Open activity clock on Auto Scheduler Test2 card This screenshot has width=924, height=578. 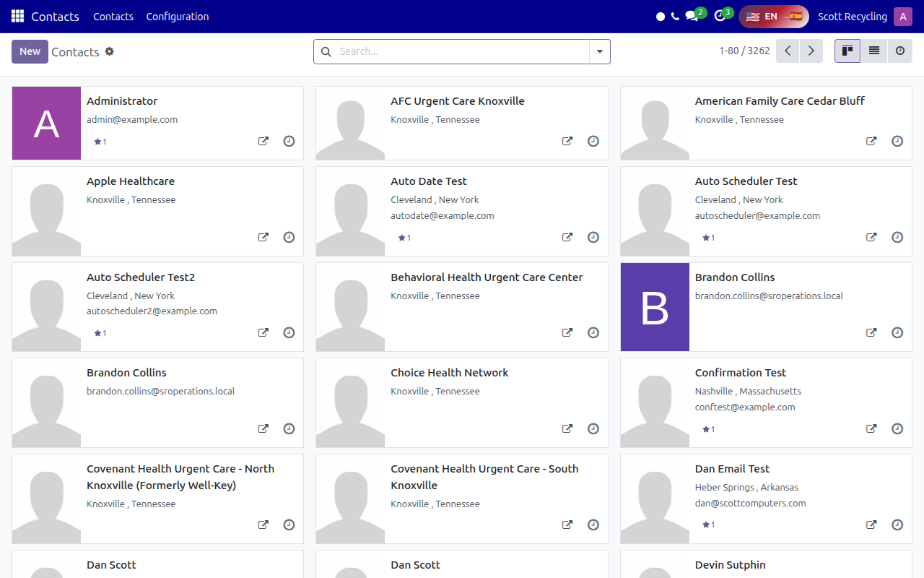click(289, 333)
